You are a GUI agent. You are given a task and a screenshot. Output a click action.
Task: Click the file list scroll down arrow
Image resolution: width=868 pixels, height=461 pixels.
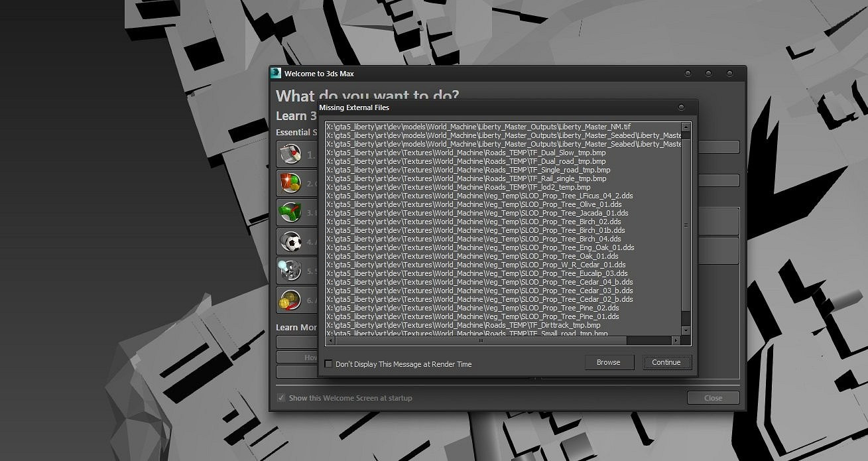click(x=686, y=332)
